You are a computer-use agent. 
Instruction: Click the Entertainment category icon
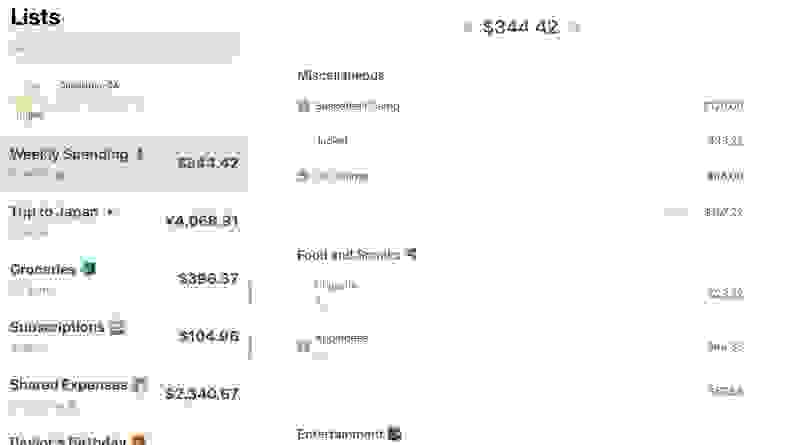[x=394, y=433]
